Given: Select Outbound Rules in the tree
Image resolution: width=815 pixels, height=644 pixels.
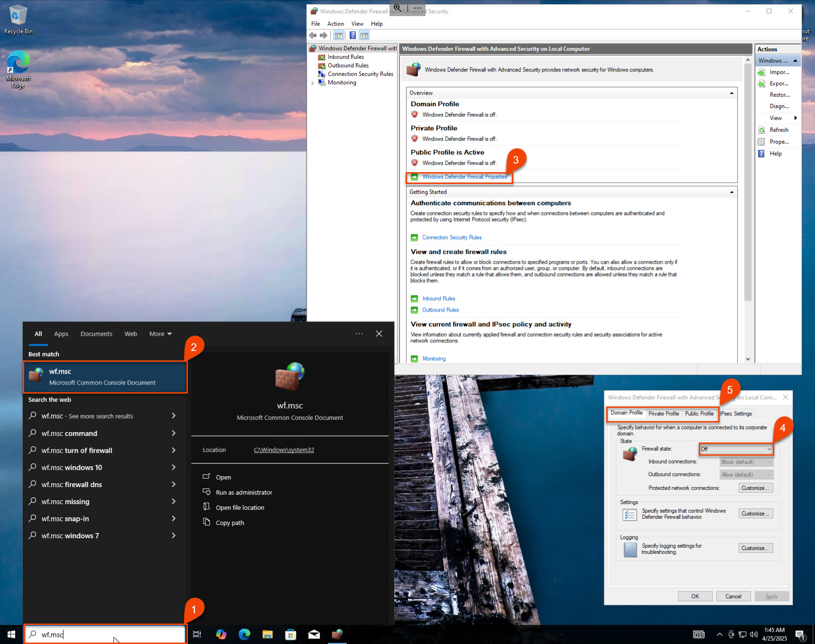Looking at the screenshot, I should 348,65.
